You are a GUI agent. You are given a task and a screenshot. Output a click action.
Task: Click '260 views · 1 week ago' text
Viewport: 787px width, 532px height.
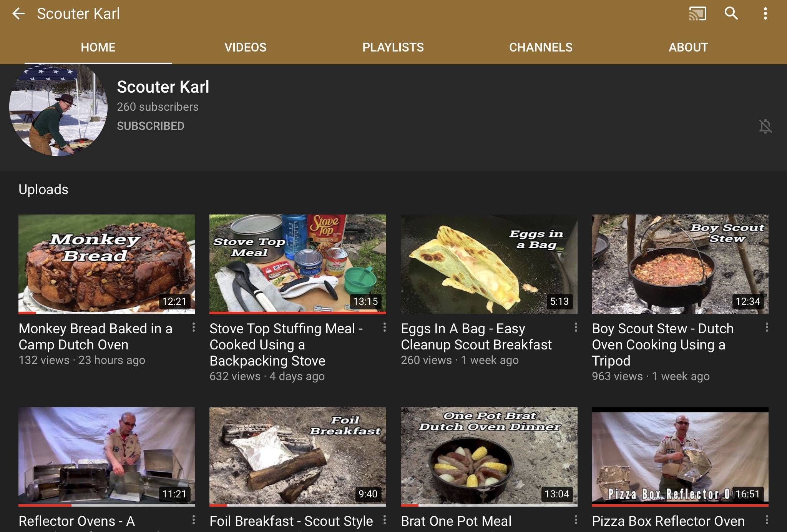460,360
